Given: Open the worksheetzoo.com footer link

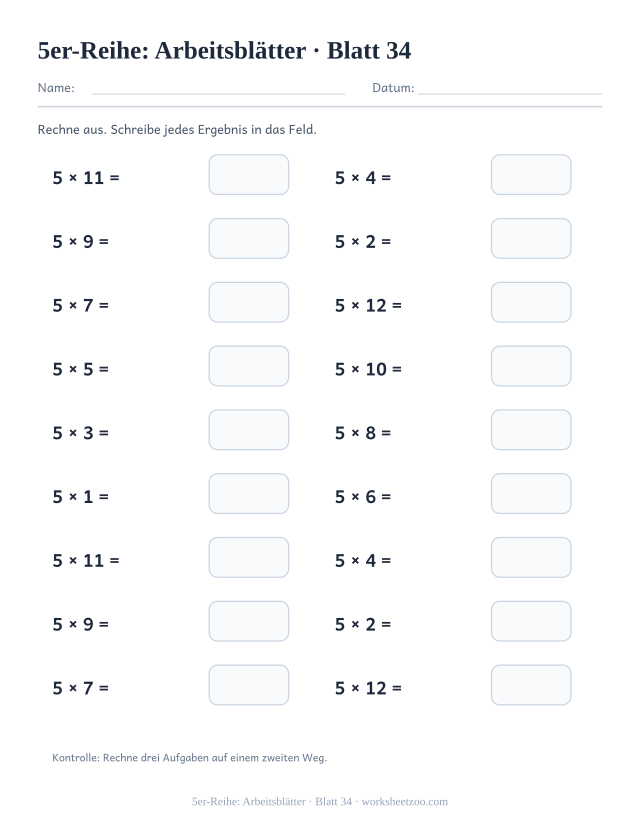Looking at the screenshot, I should pos(405,802).
